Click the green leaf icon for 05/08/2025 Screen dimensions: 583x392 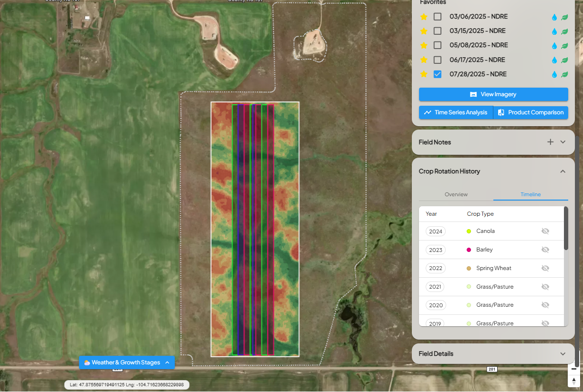coord(564,46)
